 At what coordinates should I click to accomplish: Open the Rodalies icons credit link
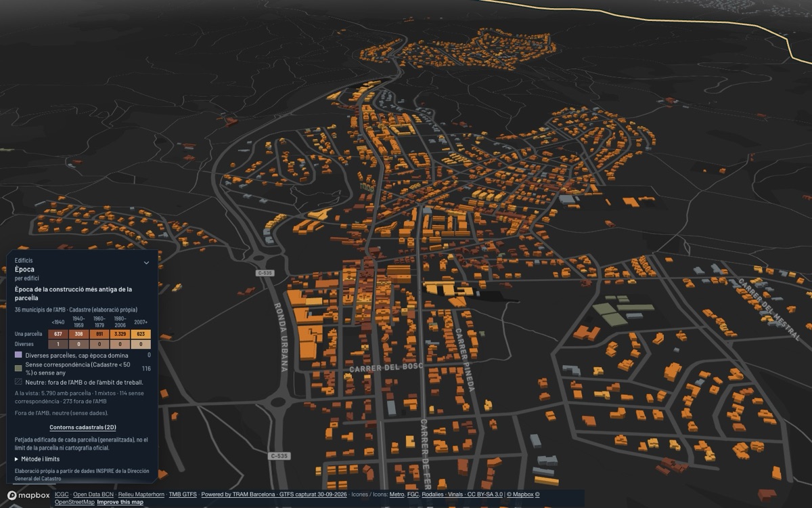tap(434, 494)
